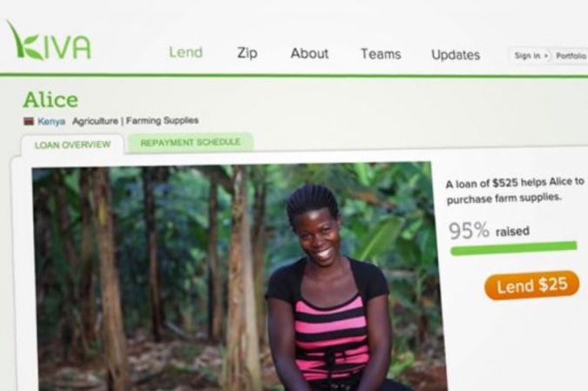This screenshot has height=391, width=588.
Task: Click the 95% raised progress bar
Action: tap(513, 248)
